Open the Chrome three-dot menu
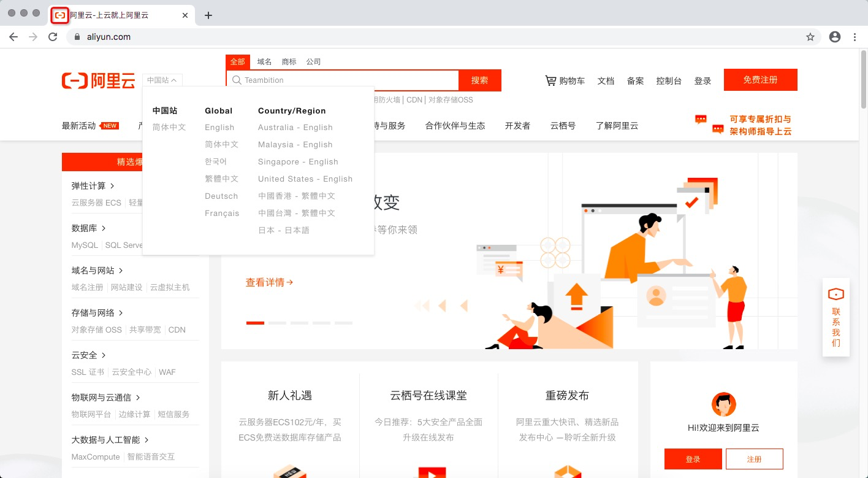Image resolution: width=868 pixels, height=478 pixels. tap(855, 37)
